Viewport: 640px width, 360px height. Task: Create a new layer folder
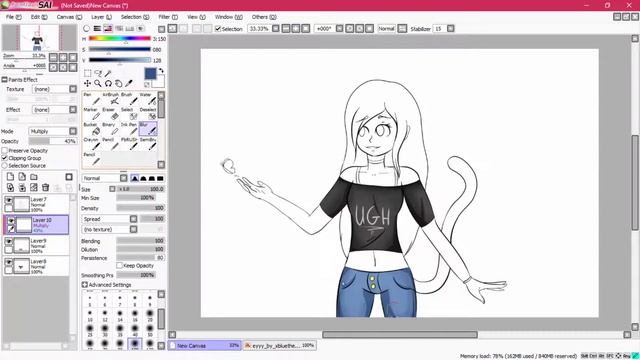click(34, 177)
